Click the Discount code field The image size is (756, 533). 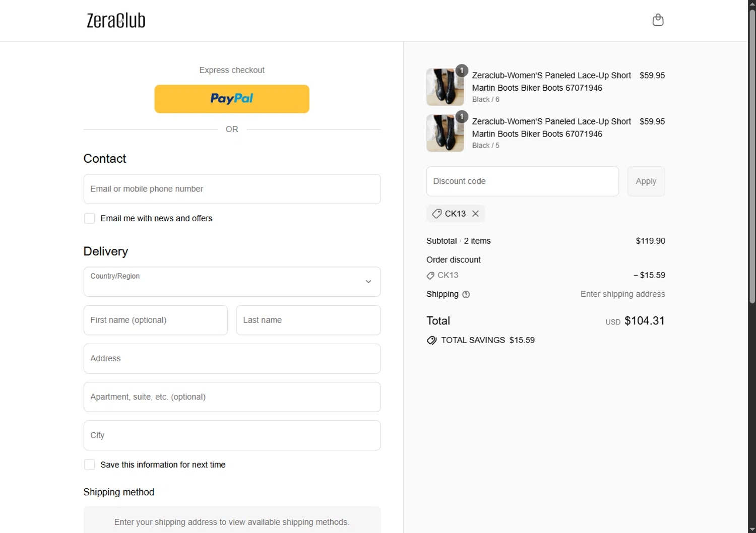(x=523, y=181)
